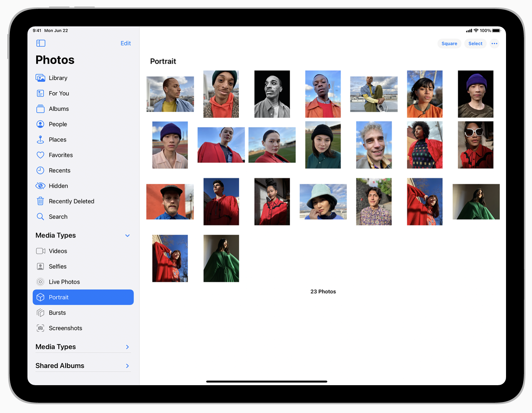Viewport: 532px width, 413px height.
Task: Tap the home indicator bar
Action: point(266,382)
